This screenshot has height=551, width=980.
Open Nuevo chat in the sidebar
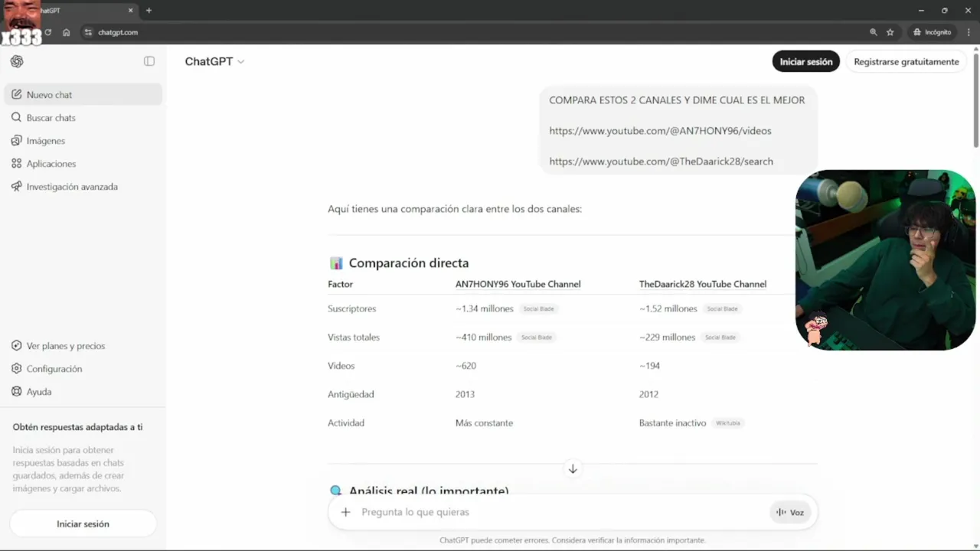[49, 95]
